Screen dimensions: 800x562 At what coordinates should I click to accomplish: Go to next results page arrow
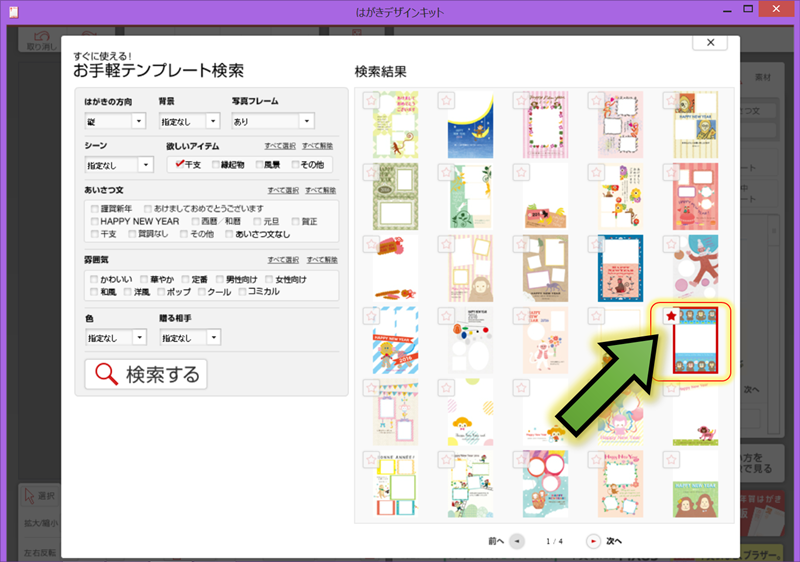(592, 541)
